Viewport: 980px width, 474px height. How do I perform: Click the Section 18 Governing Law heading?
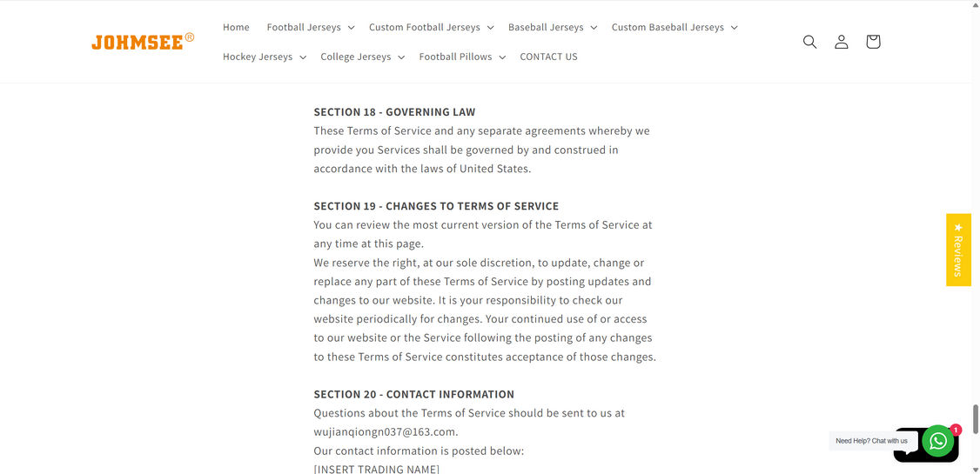tap(394, 112)
